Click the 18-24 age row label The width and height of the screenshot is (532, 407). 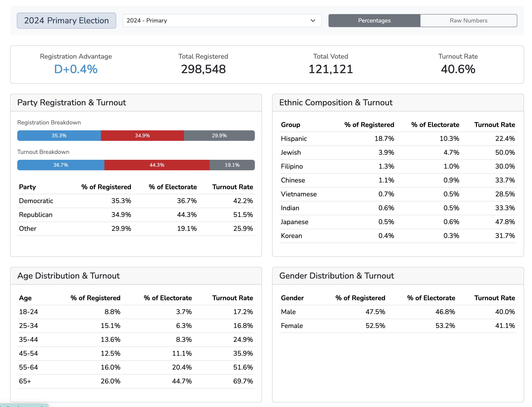(x=28, y=312)
